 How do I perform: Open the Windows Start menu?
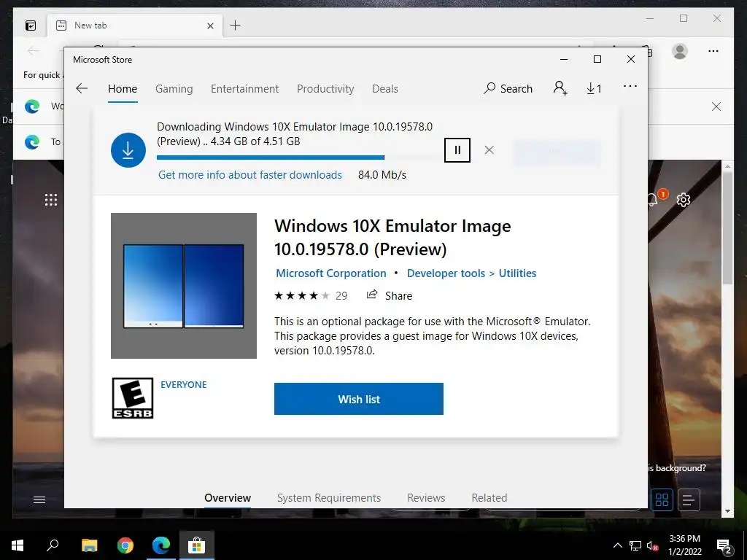[x=18, y=545]
